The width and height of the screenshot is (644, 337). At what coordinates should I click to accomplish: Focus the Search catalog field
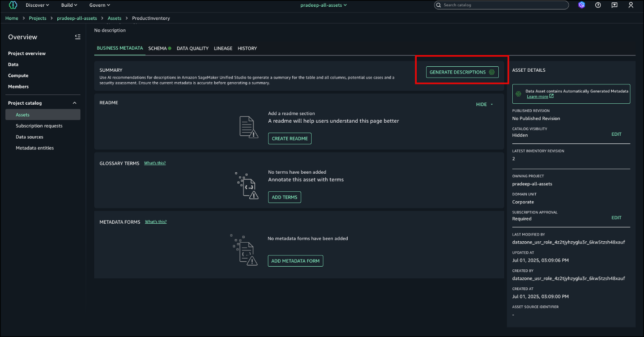pyautogui.click(x=501, y=5)
